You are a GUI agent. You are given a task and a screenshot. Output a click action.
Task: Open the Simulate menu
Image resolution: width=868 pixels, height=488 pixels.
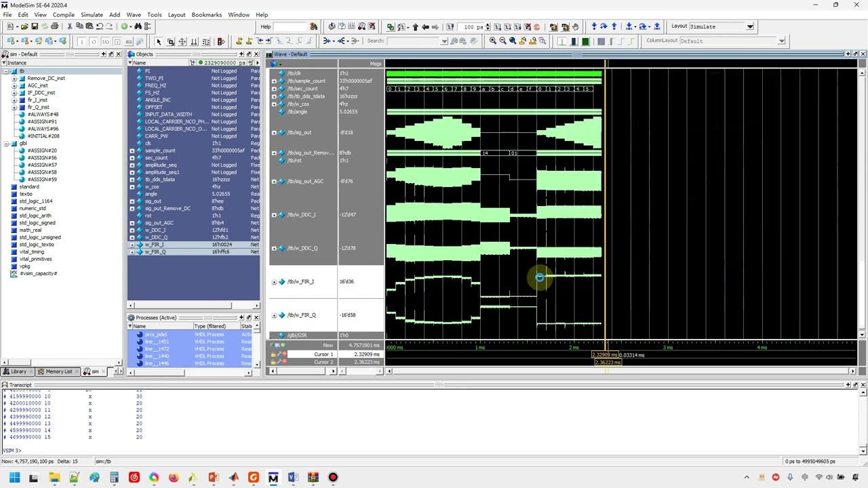92,14
